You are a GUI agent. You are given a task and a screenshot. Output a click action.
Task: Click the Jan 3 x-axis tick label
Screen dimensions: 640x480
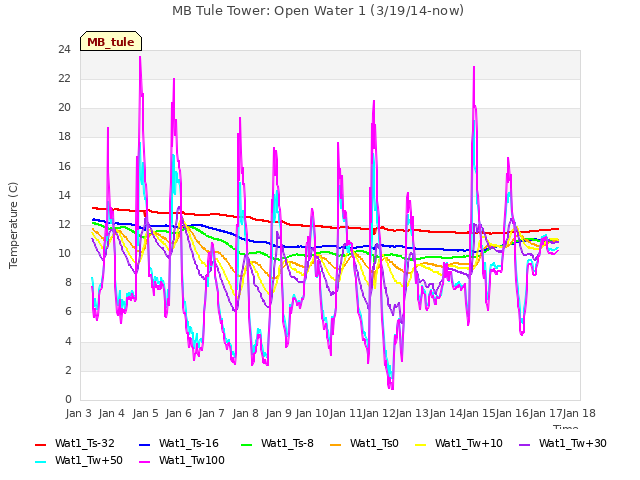click(x=78, y=413)
